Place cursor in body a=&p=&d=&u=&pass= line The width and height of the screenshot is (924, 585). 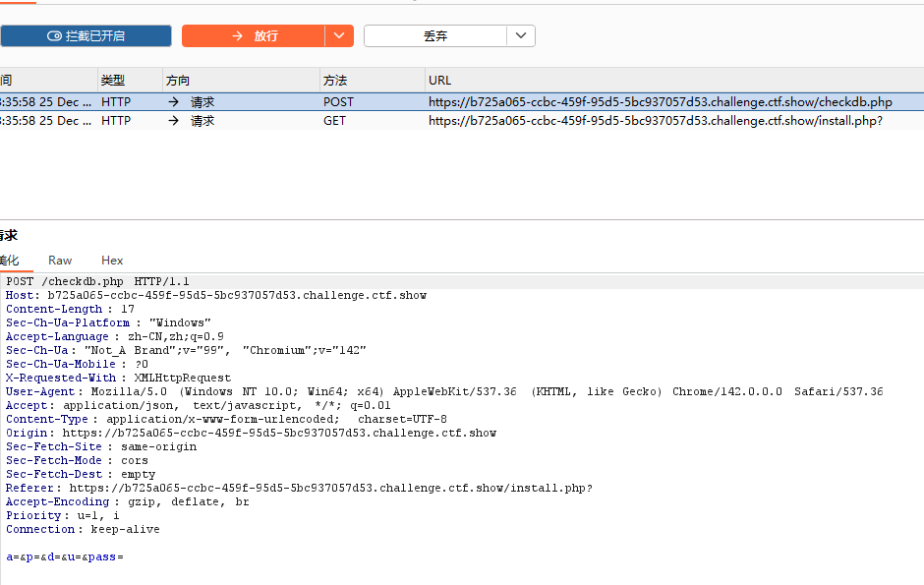pyautogui.click(x=65, y=557)
